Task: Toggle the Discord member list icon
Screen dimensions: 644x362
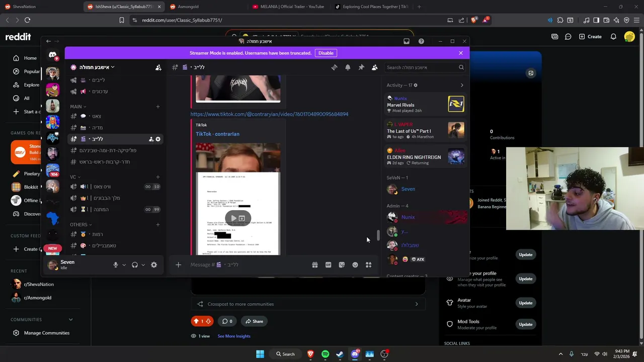Action: [374, 67]
